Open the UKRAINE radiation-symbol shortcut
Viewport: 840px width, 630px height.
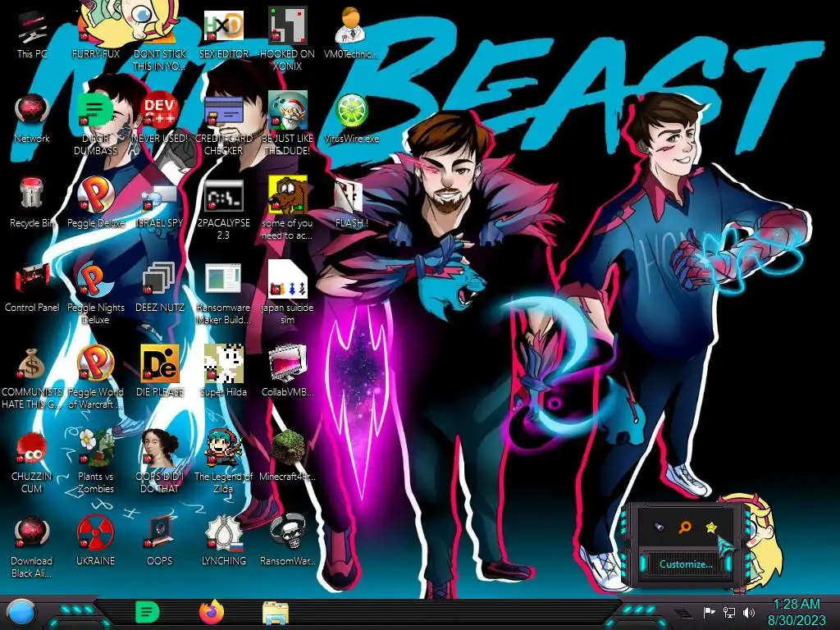coord(95,533)
